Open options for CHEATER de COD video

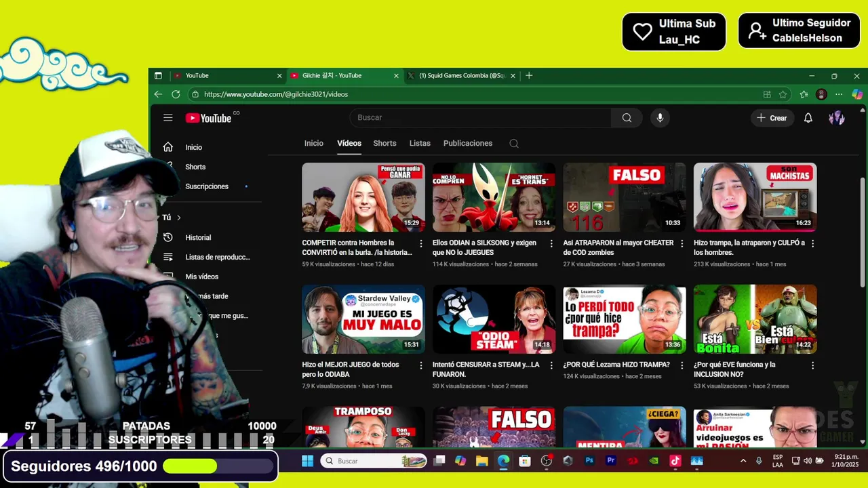(x=682, y=243)
